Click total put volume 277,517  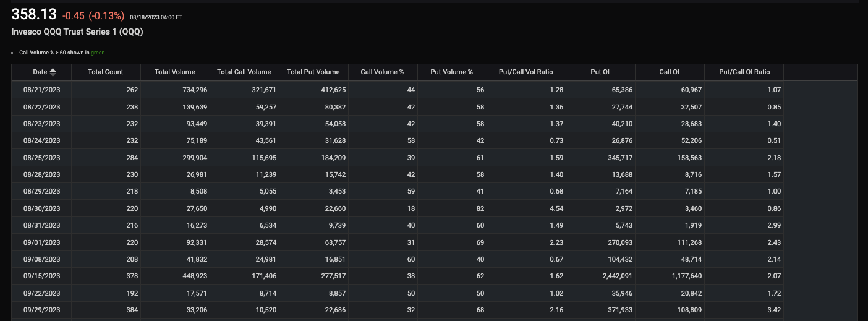[x=333, y=276]
